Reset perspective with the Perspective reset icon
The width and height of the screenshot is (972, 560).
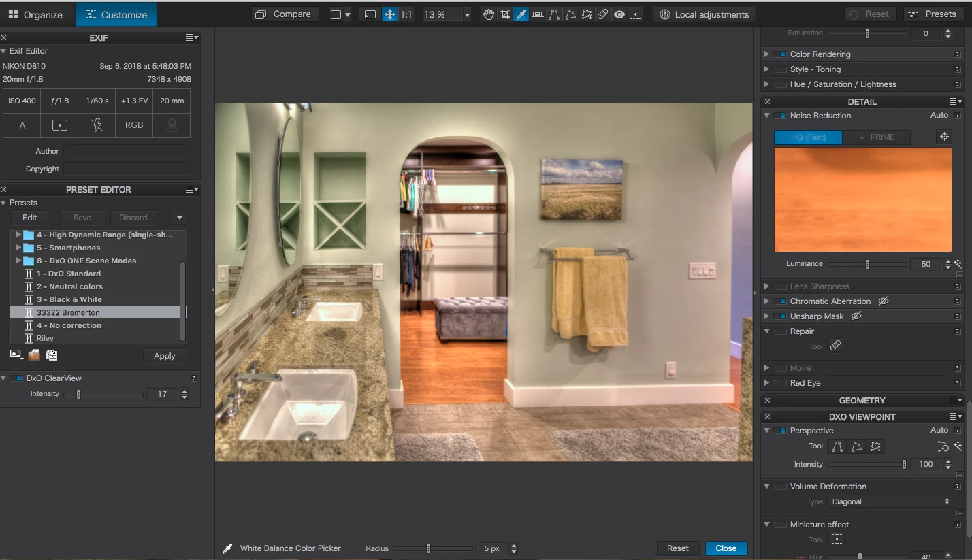tap(943, 446)
